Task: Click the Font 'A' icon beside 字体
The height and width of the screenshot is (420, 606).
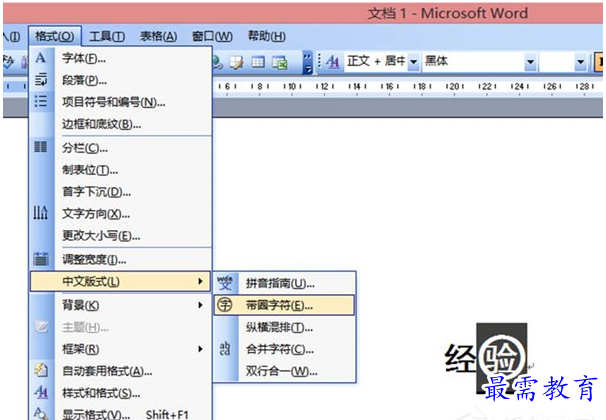Action: [40, 58]
